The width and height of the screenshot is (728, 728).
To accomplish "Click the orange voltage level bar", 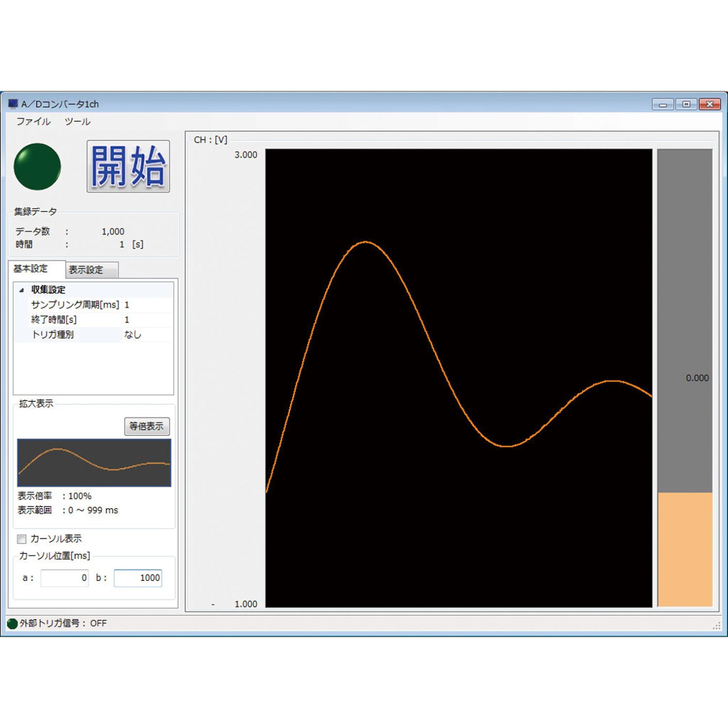I will pyautogui.click(x=685, y=549).
